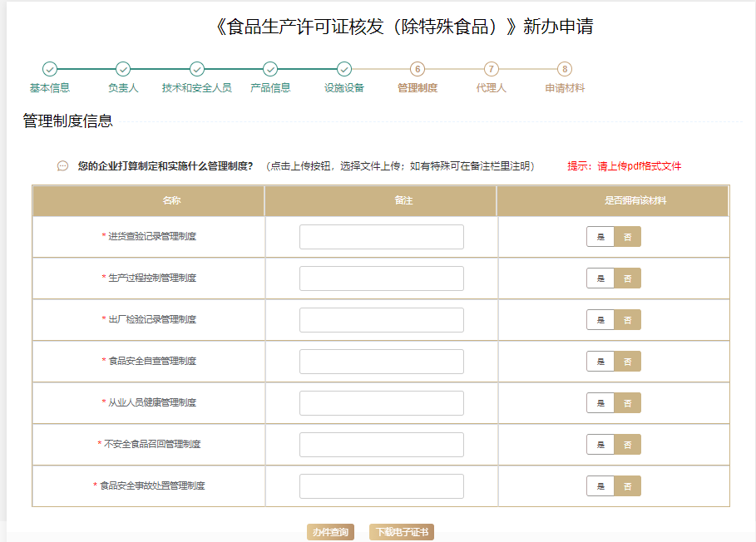Viewport: 756px width, 542px height.
Task: Set 食品安全事故处置管理制度 to 否
Action: pyautogui.click(x=628, y=486)
